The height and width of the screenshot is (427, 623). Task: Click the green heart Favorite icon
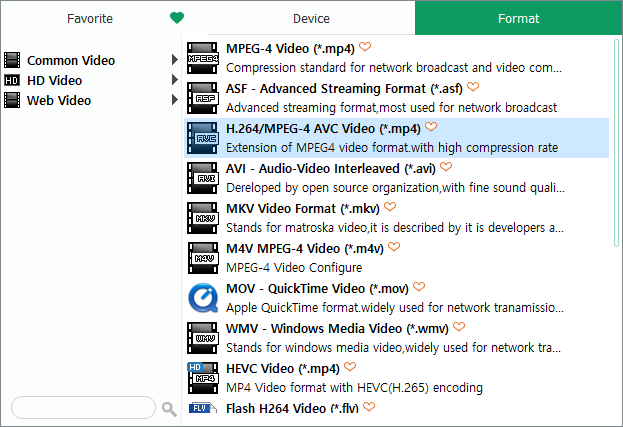tap(177, 18)
